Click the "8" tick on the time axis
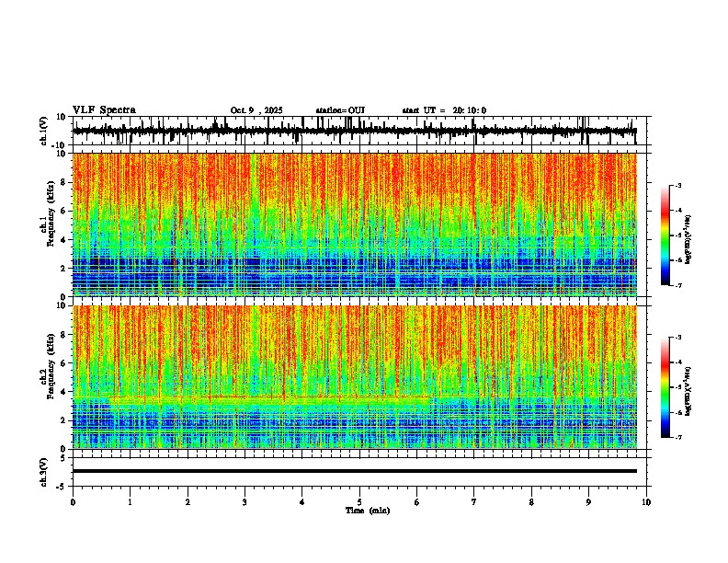 click(x=531, y=502)
